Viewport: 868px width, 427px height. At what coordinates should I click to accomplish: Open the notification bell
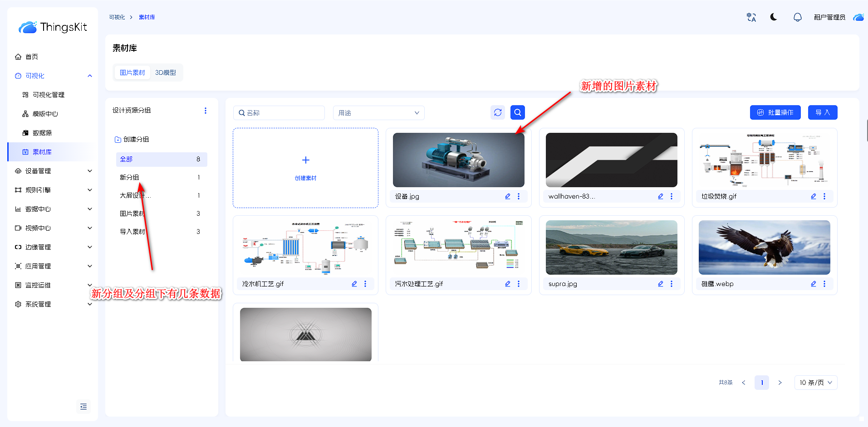click(797, 17)
